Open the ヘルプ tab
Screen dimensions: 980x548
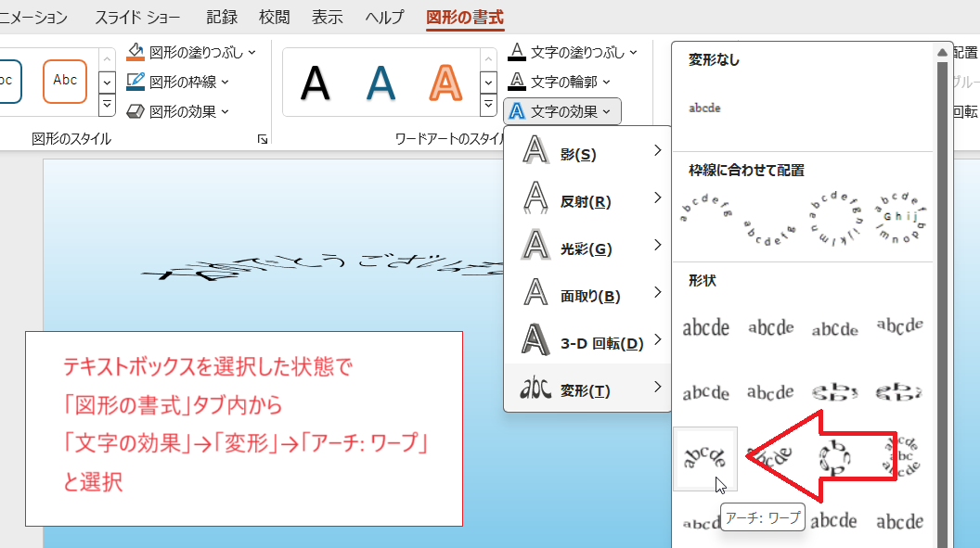pos(384,17)
